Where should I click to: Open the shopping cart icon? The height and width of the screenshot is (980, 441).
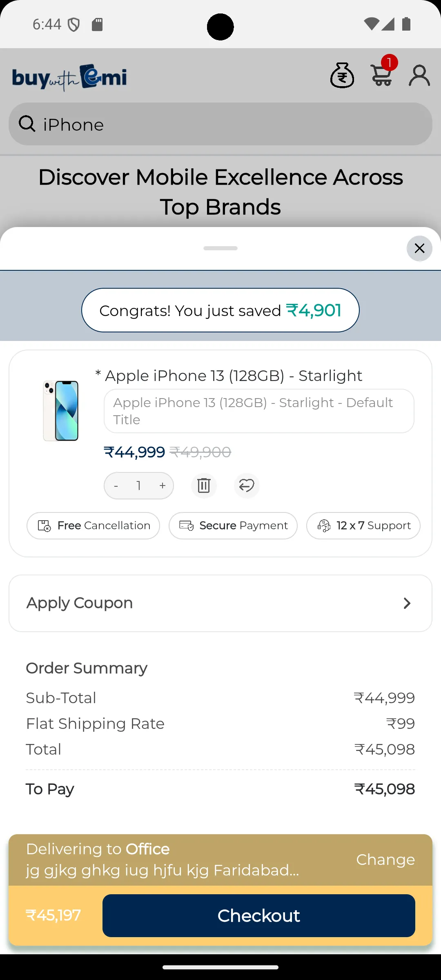coord(381,76)
